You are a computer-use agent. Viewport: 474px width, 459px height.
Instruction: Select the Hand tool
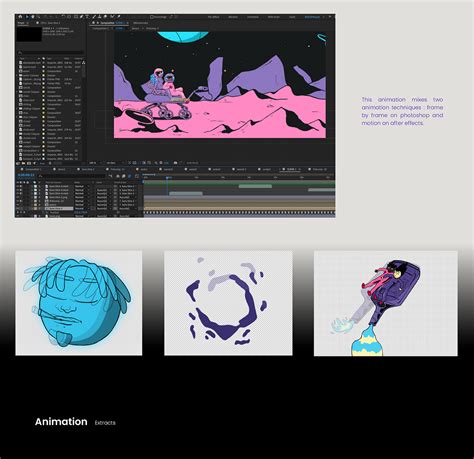33,17
